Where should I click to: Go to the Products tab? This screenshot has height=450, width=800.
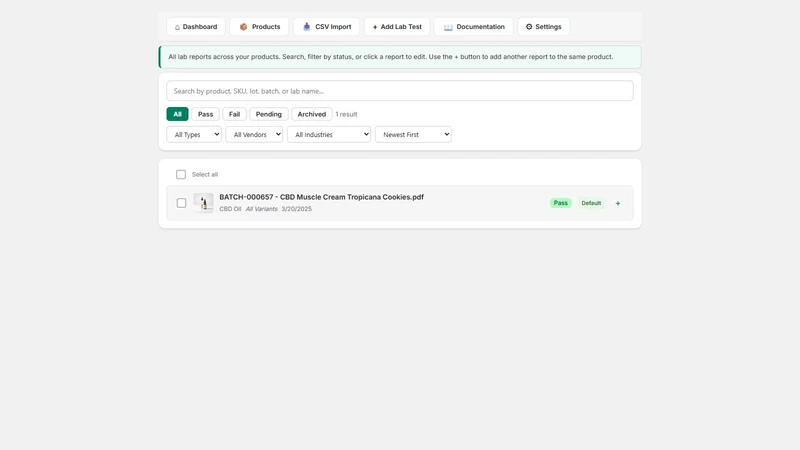click(x=259, y=27)
